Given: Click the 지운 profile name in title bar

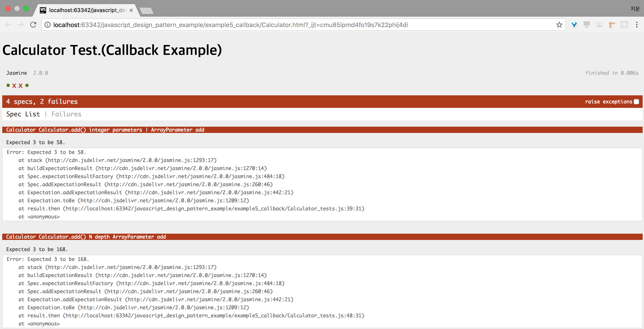Looking at the screenshot, I should [635, 9].
